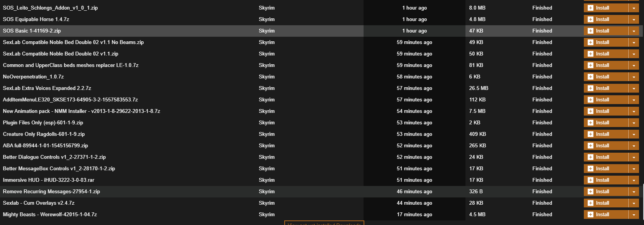Open dropdown arrow for Mighty Beasts - Werewolf
Image resolution: width=644 pixels, height=225 pixels.
pyautogui.click(x=634, y=214)
